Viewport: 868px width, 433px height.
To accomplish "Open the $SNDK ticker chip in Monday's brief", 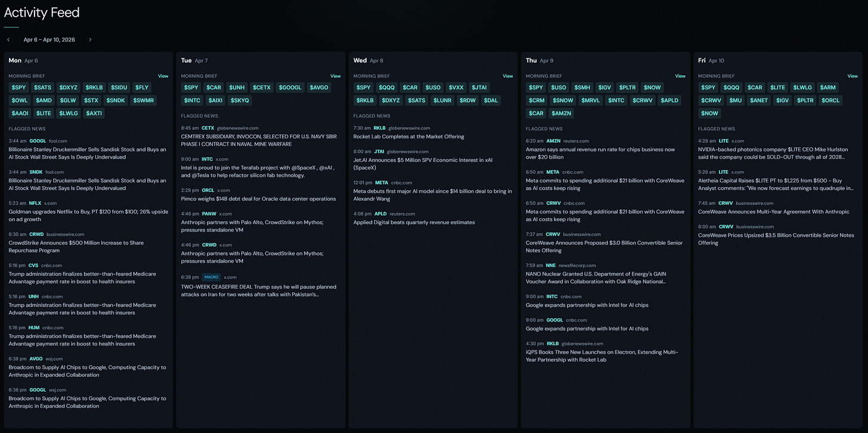I will coord(116,101).
